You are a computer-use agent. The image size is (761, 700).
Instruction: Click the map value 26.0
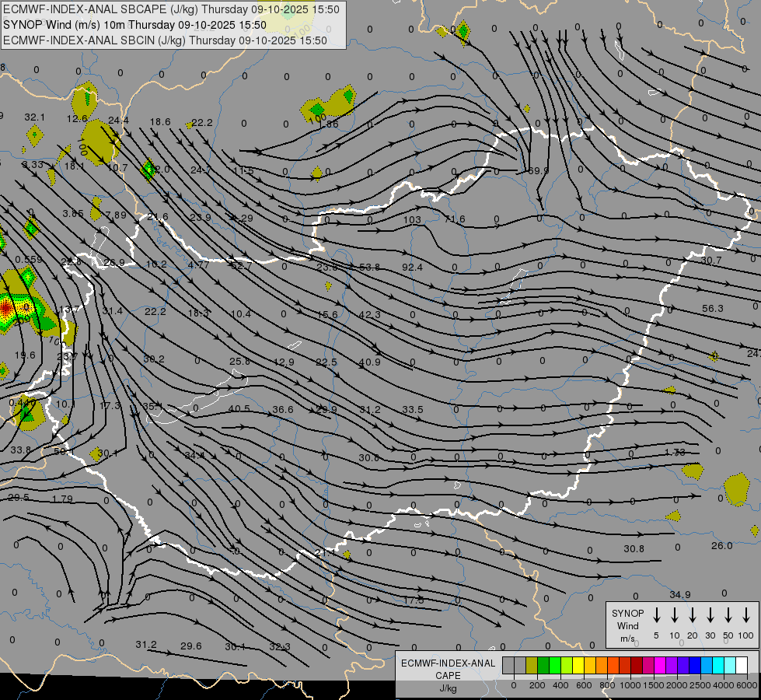click(721, 546)
